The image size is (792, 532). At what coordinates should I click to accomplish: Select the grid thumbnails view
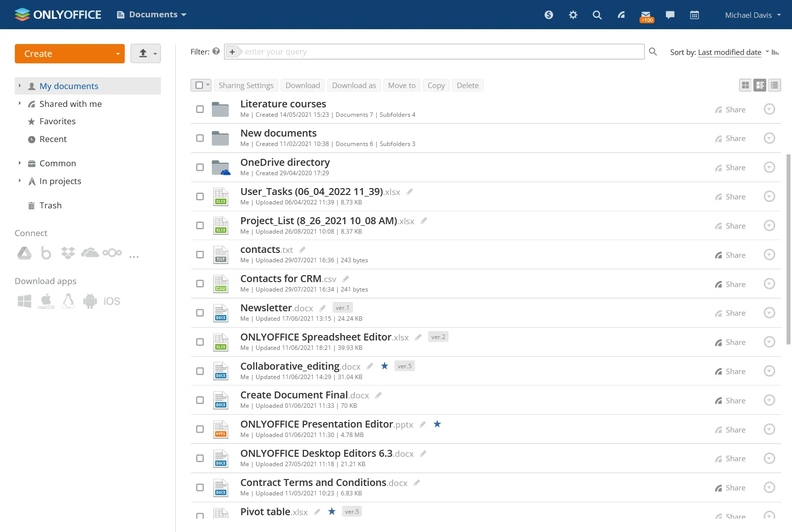pyautogui.click(x=745, y=85)
